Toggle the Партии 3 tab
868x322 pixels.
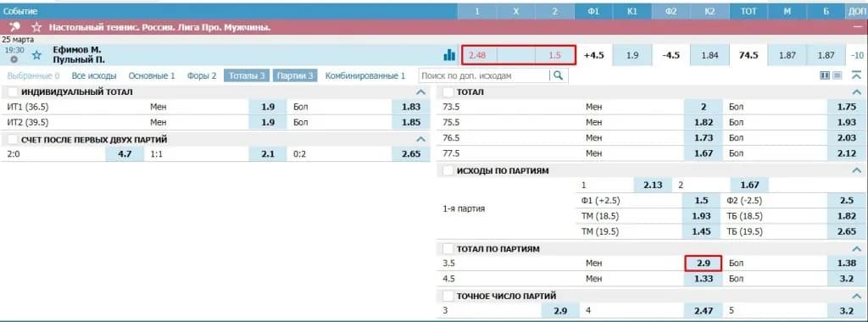(295, 75)
